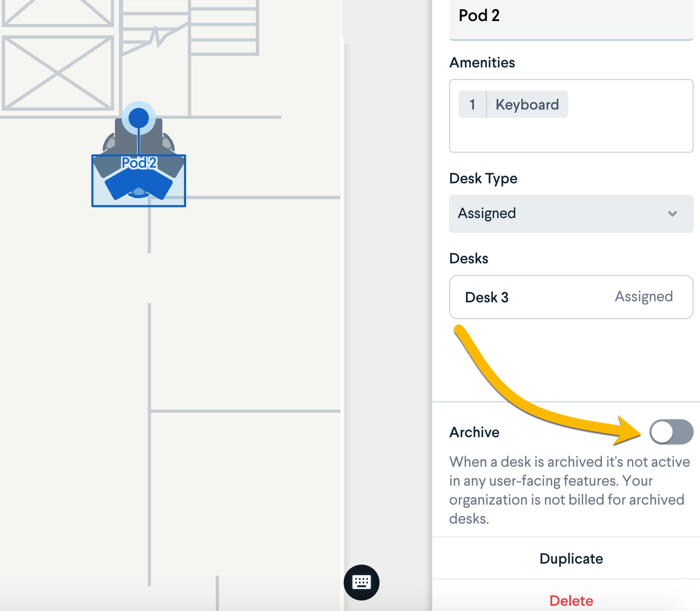Click the blue pin marker above Pod 2
The image size is (700, 611).
[139, 118]
